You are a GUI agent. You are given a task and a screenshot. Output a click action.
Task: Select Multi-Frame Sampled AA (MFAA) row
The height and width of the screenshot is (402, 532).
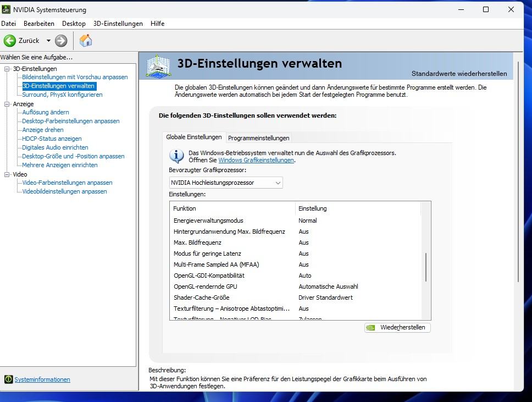295,265
